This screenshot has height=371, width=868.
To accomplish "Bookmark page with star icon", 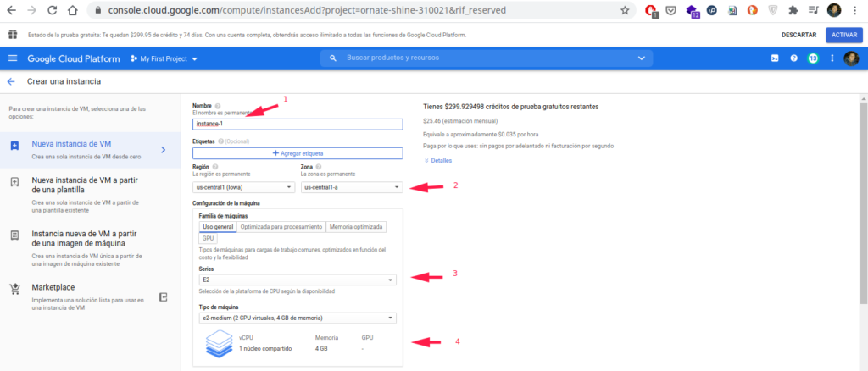I will pos(625,11).
